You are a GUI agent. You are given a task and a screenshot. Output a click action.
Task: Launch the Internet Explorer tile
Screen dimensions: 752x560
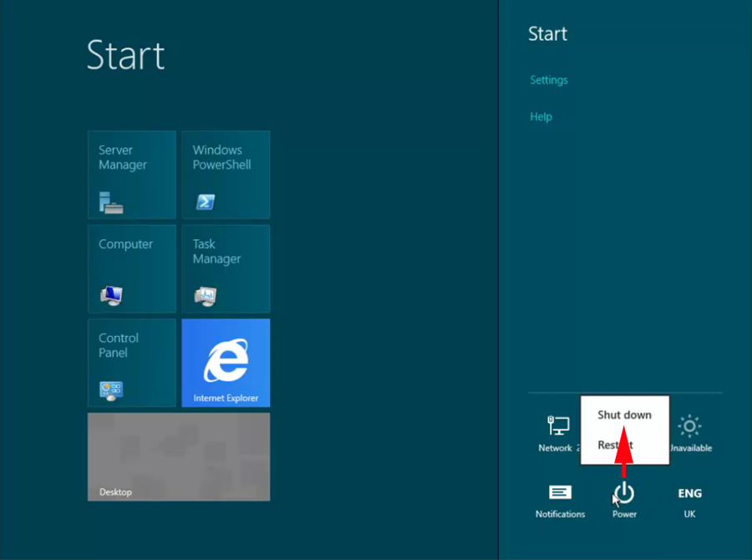pyautogui.click(x=226, y=363)
